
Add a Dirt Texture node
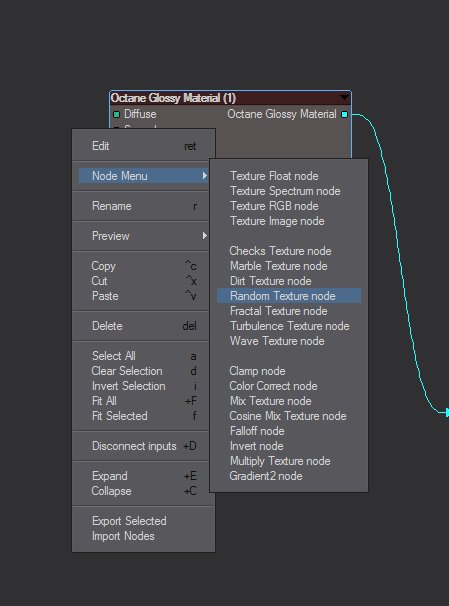pos(289,281)
